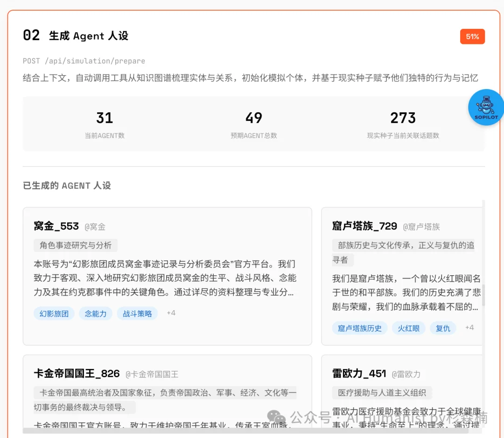Click the 窟卢塔族历史 tag
This screenshot has width=504, height=438.
click(x=359, y=328)
